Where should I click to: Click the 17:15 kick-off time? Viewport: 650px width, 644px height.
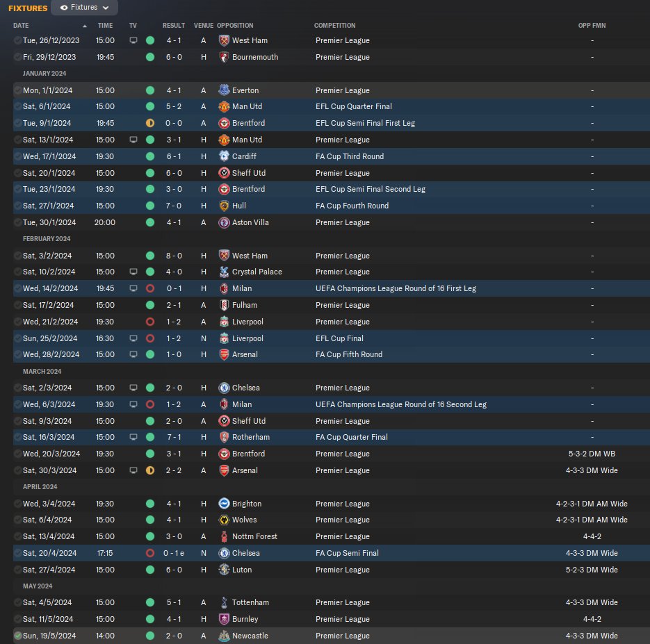pos(105,553)
